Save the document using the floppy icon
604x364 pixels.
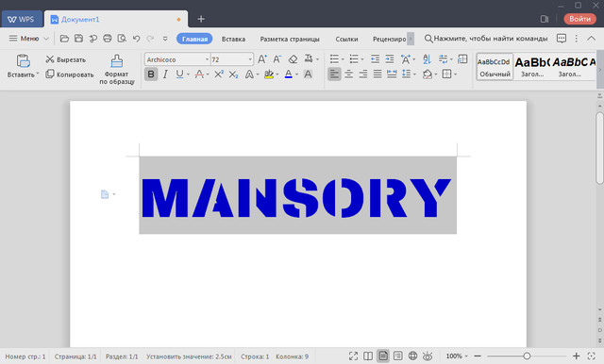coord(78,39)
